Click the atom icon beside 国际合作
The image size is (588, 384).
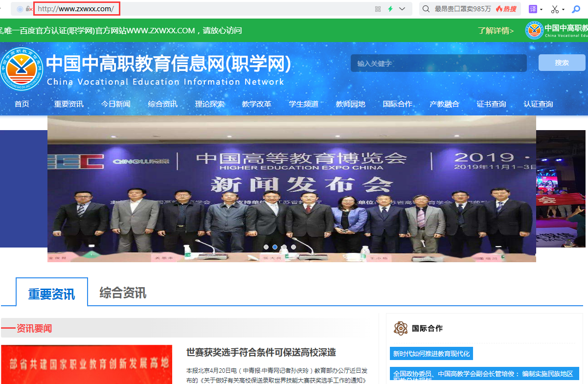click(x=401, y=328)
